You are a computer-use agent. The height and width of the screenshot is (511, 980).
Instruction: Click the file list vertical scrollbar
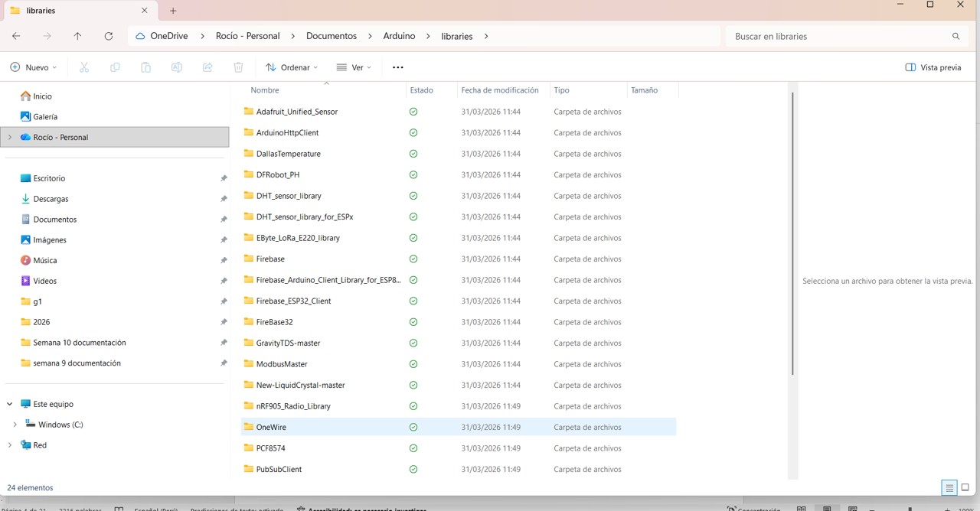[792, 233]
